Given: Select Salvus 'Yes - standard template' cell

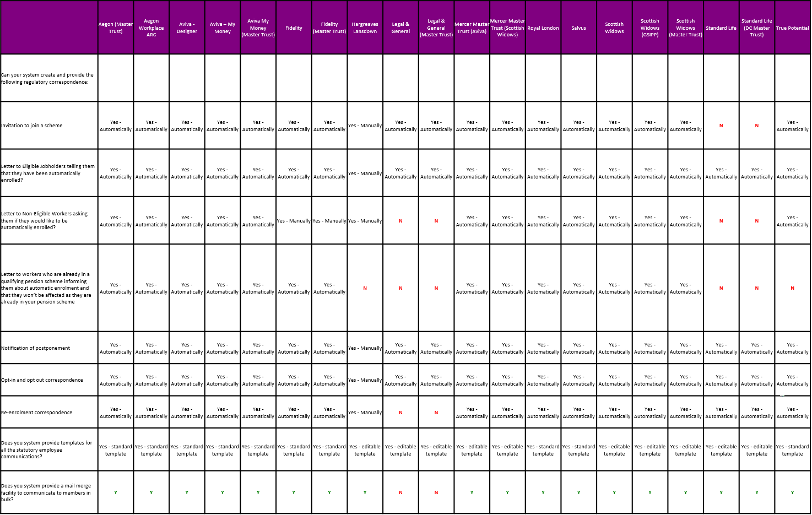Looking at the screenshot, I should [578, 450].
